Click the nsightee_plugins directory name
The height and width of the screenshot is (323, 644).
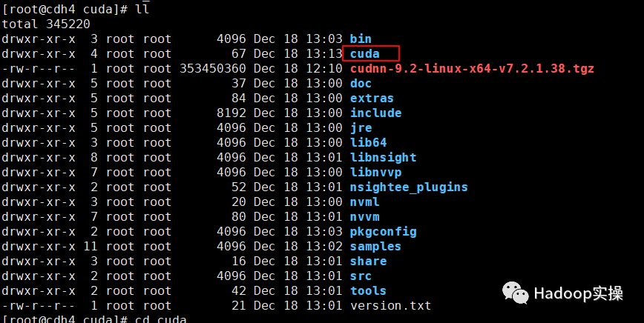(409, 187)
